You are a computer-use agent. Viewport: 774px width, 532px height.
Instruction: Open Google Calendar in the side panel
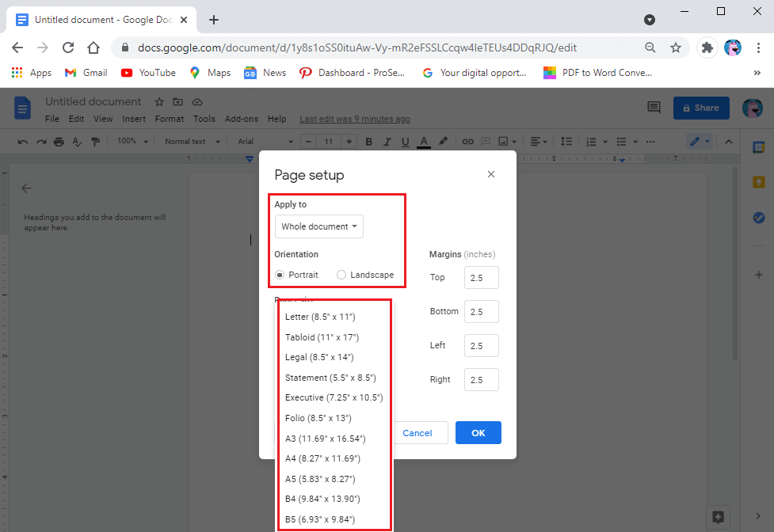[758, 146]
